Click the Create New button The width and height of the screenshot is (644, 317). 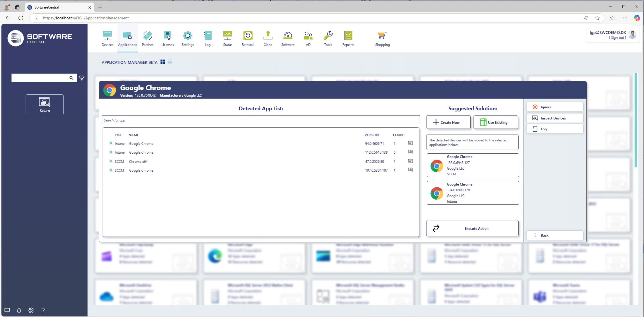448,122
